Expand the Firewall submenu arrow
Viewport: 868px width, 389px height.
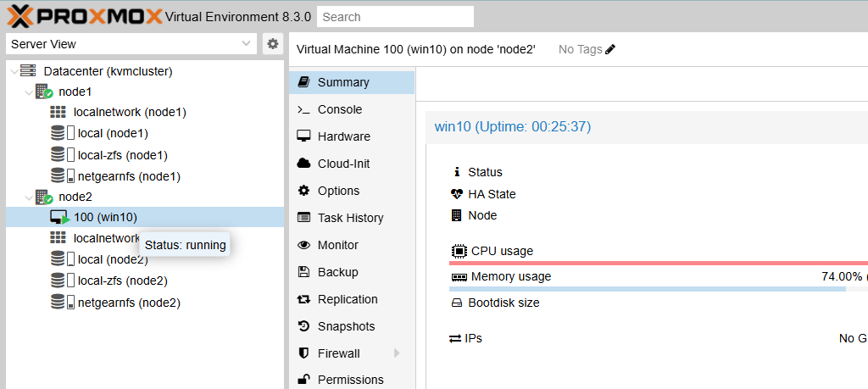pos(397,353)
